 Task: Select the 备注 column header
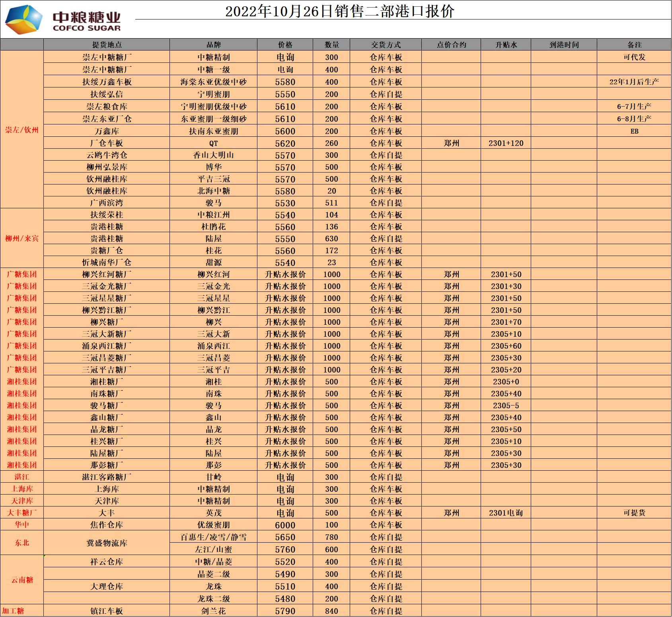click(x=634, y=45)
